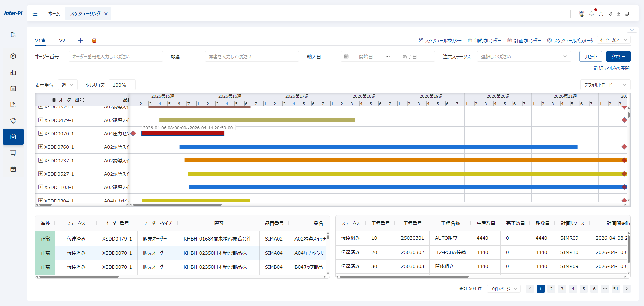
Task: Select red Gantt bar for XSDD0070-1
Action: [x=183, y=133]
